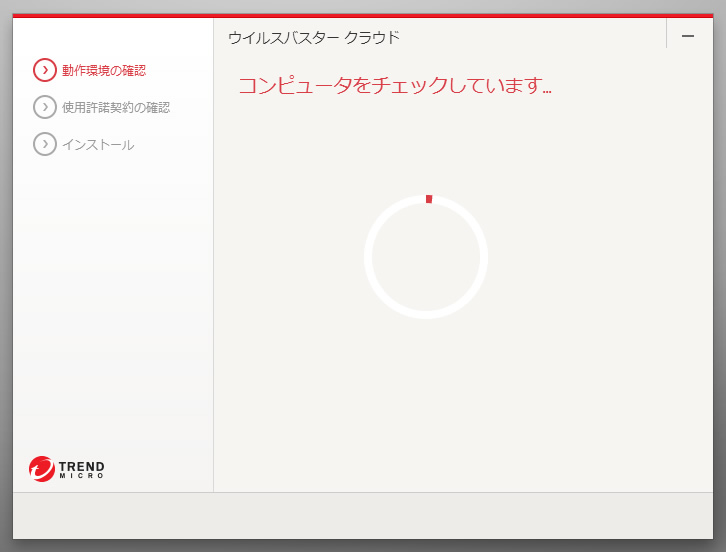This screenshot has height=552, width=726.
Task: Click the コンピュータをチェックしています heading
Action: pyautogui.click(x=395, y=85)
